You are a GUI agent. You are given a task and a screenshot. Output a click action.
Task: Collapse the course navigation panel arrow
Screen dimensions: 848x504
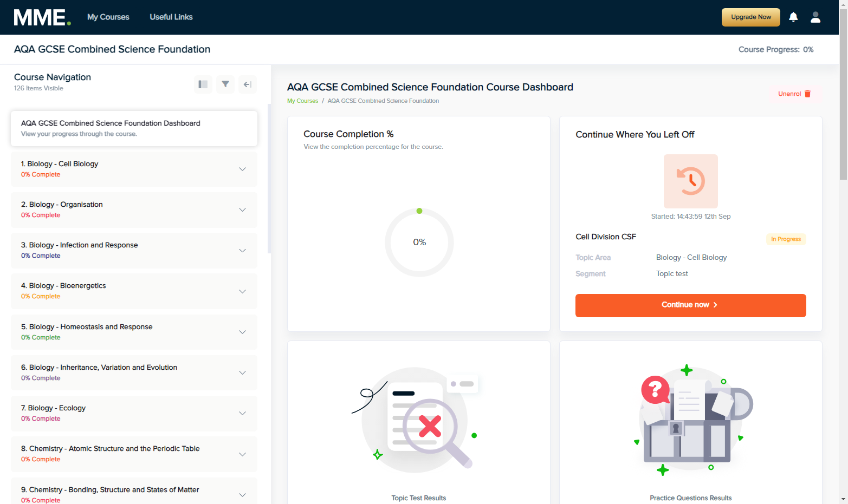(x=248, y=84)
